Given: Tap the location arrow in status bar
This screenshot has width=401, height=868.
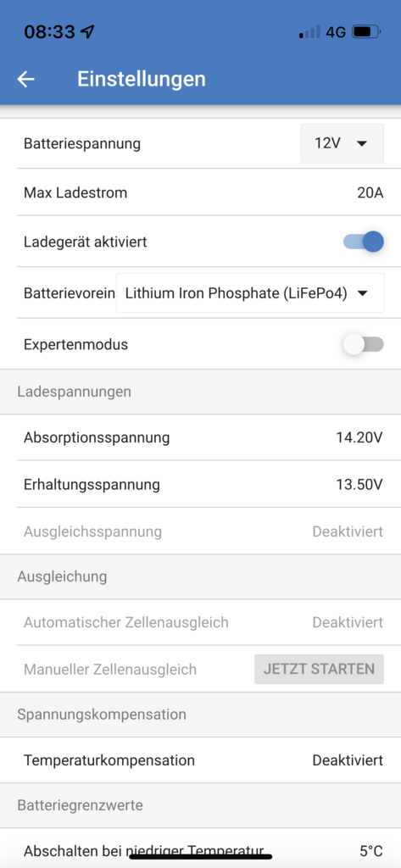Looking at the screenshot, I should click(87, 32).
